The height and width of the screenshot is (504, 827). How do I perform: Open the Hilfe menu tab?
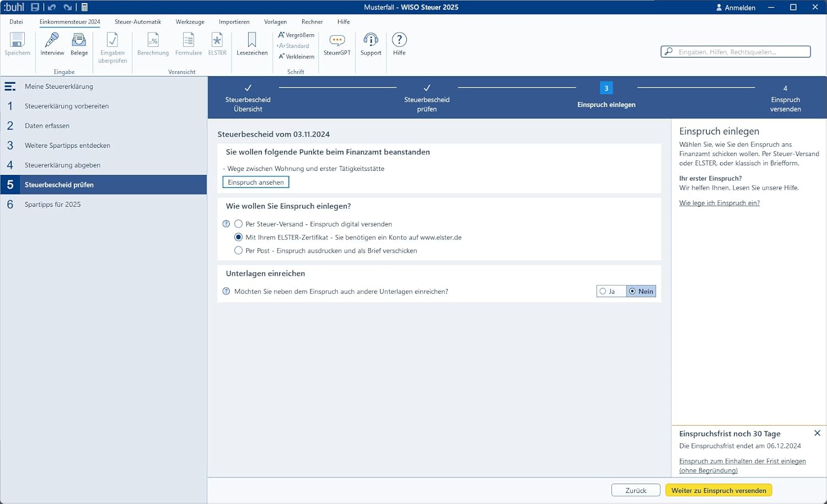tap(344, 22)
